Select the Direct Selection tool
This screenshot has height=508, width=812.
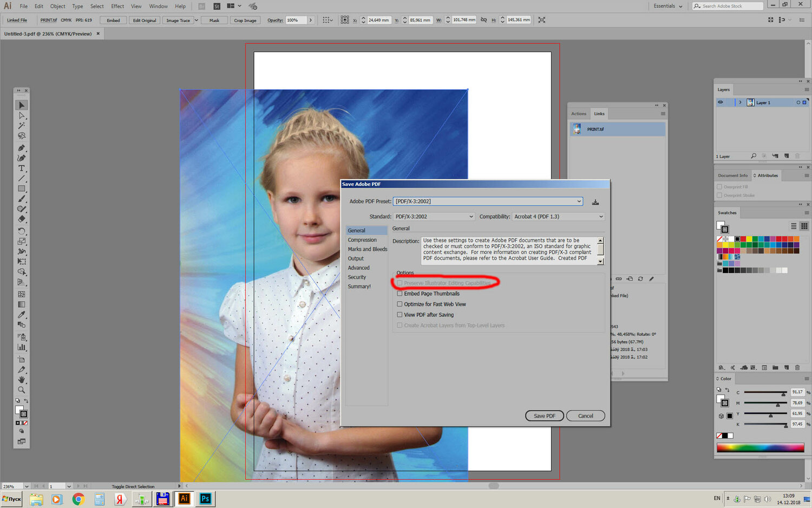point(22,116)
